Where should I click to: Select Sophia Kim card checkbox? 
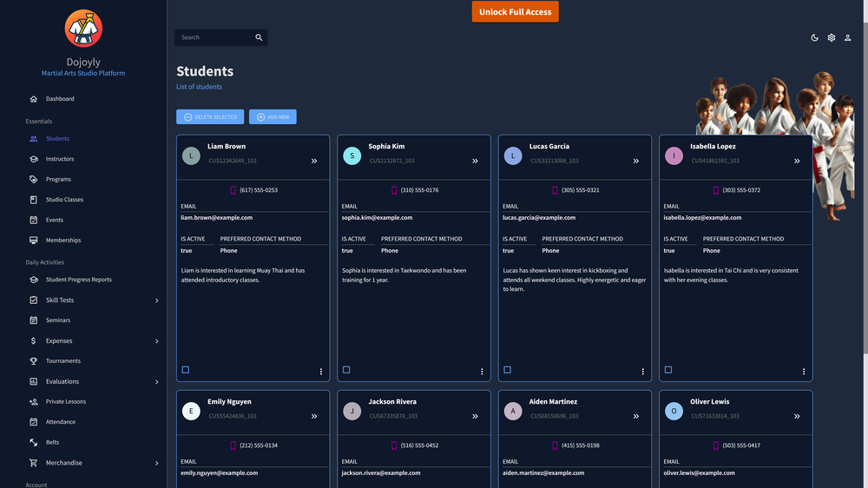(x=346, y=369)
